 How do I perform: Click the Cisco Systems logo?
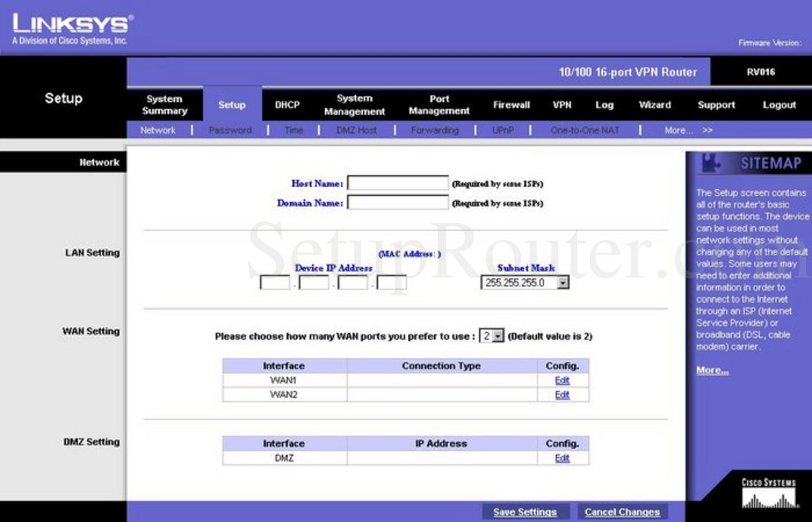(x=768, y=495)
